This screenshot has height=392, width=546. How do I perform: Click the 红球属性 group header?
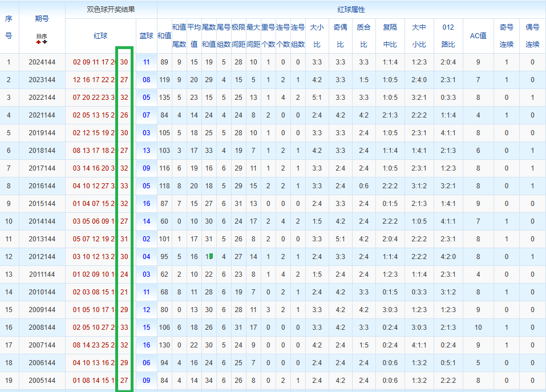(351, 10)
